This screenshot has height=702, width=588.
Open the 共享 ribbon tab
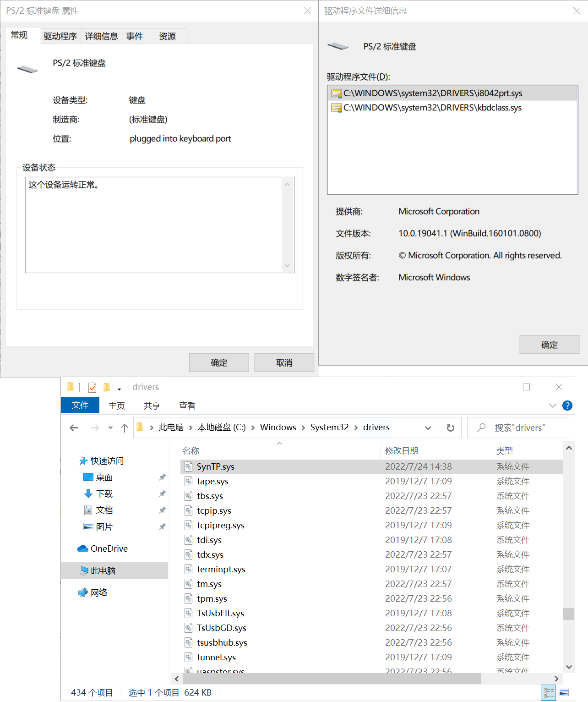click(x=152, y=406)
